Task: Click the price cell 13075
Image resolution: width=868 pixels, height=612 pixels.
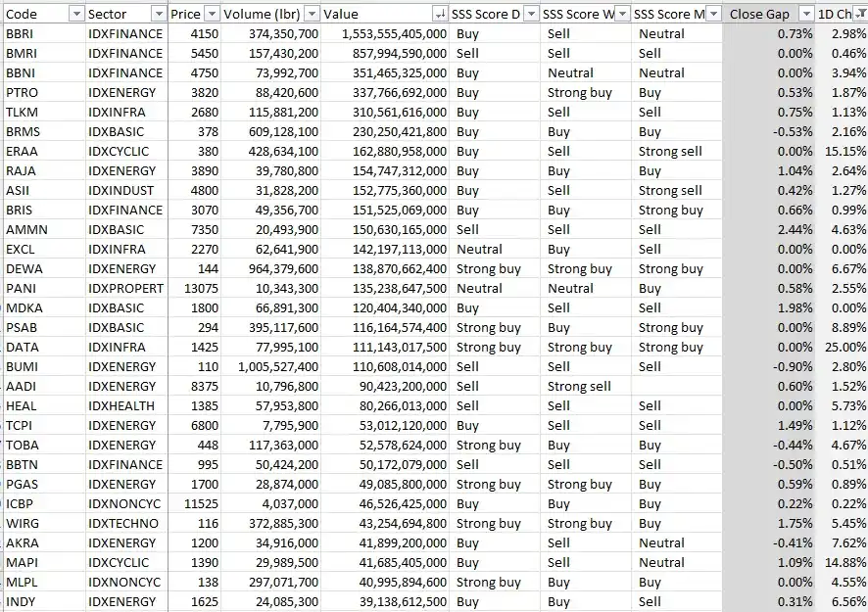Action: pyautogui.click(x=194, y=288)
